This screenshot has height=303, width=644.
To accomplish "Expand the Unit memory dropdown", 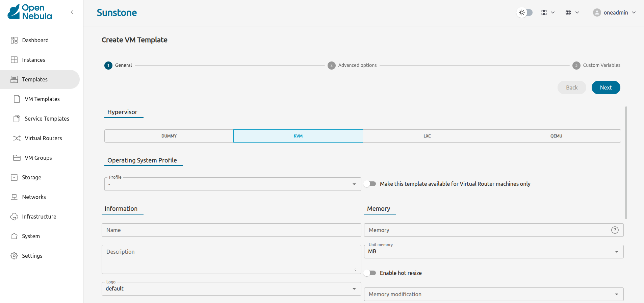I will point(493,252).
